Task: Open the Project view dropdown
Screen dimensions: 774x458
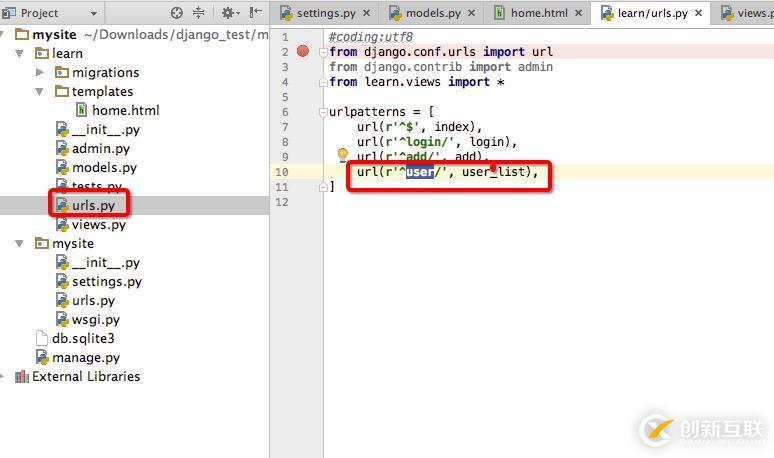Action: coord(94,13)
